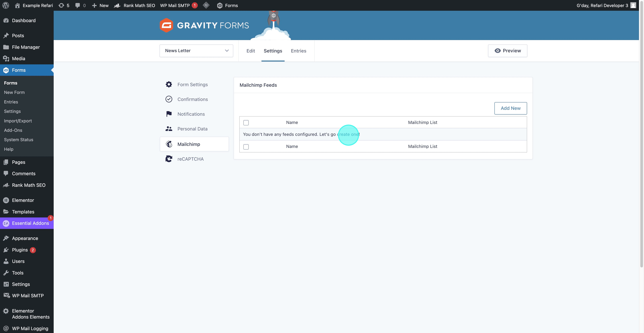The width and height of the screenshot is (644, 333).
Task: Click the Add New feed button
Action: (511, 108)
